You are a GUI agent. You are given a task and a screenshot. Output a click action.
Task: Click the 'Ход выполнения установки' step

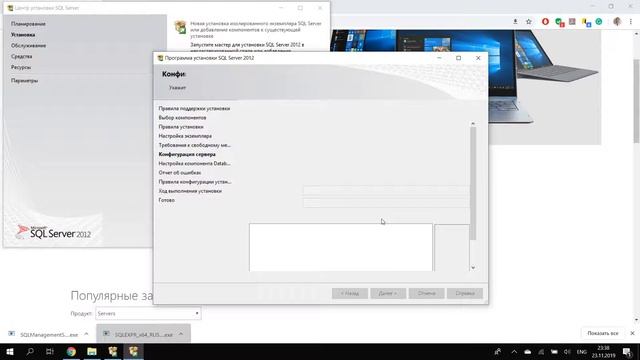pyautogui.click(x=190, y=191)
